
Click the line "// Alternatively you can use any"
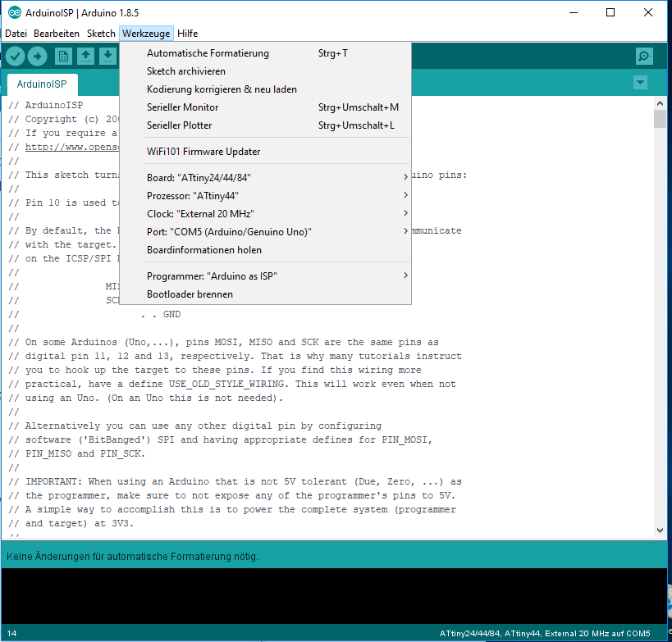194,426
